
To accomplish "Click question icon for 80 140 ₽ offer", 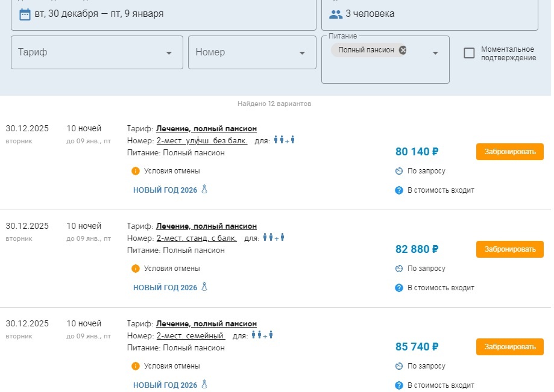I will coord(398,190).
